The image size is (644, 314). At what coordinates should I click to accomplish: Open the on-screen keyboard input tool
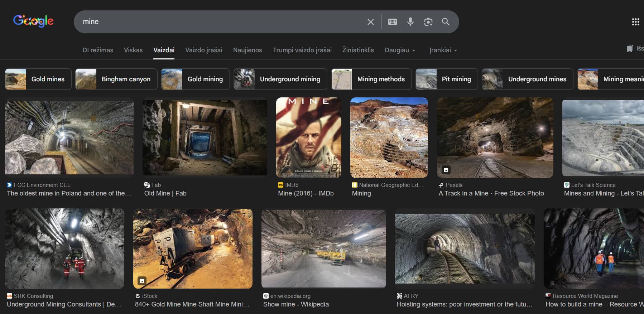(x=392, y=22)
